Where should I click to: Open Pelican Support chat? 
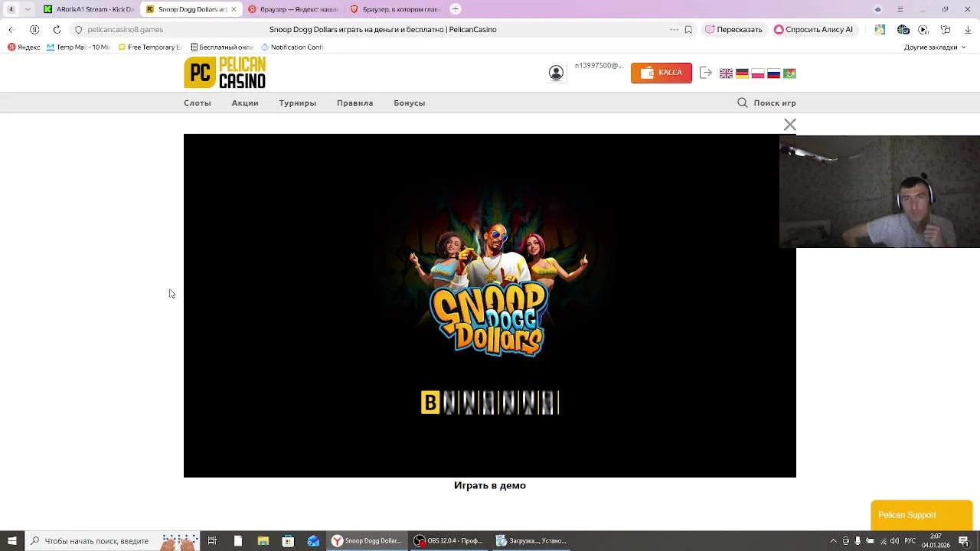(x=922, y=515)
